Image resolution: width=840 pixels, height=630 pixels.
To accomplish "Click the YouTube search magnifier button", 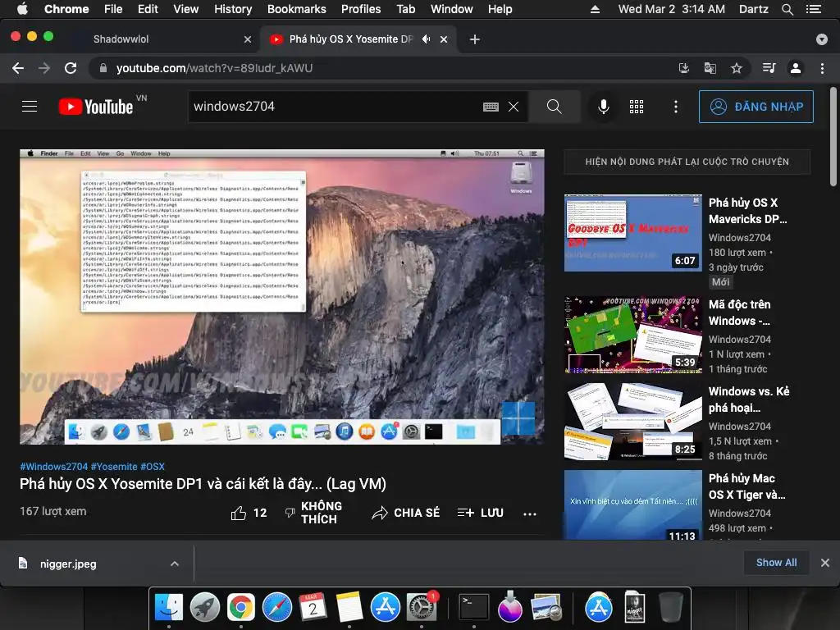I will [x=555, y=107].
